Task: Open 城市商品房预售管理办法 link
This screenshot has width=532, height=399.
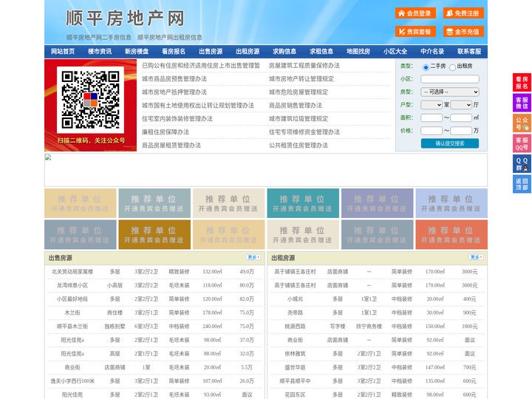Action: coord(174,79)
